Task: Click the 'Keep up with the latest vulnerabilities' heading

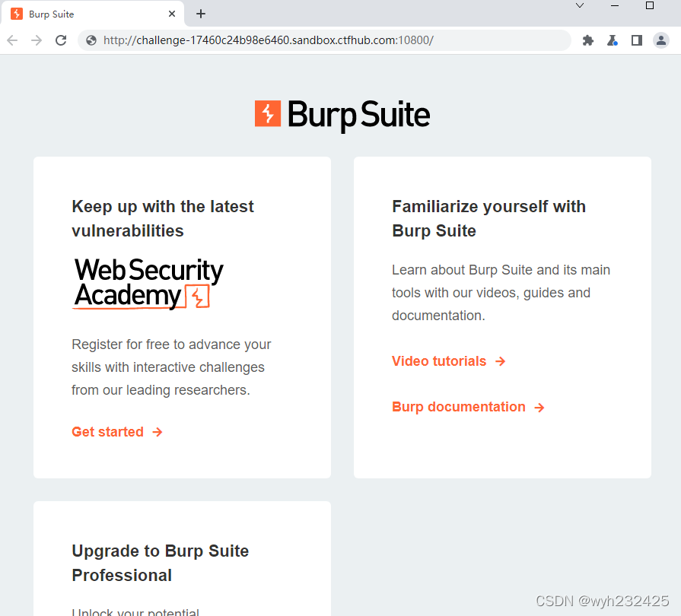Action: tap(163, 218)
